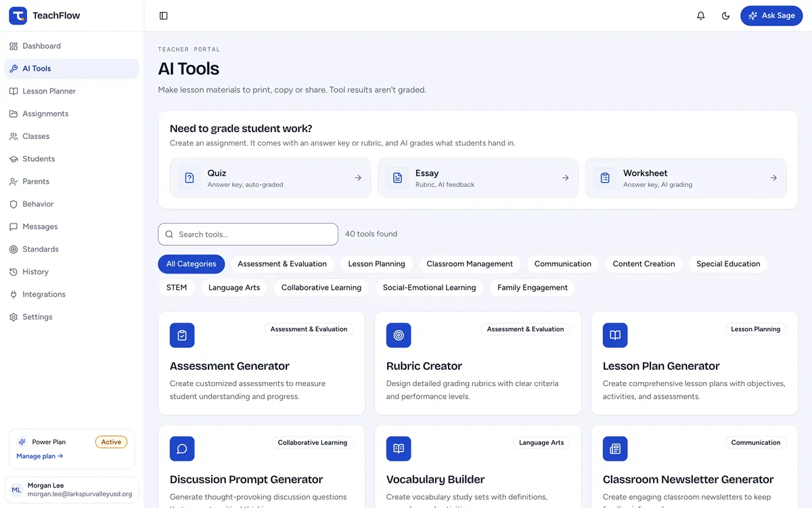This screenshot has width=812, height=508.
Task: Open Morgan Lee account menu
Action: 72,490
